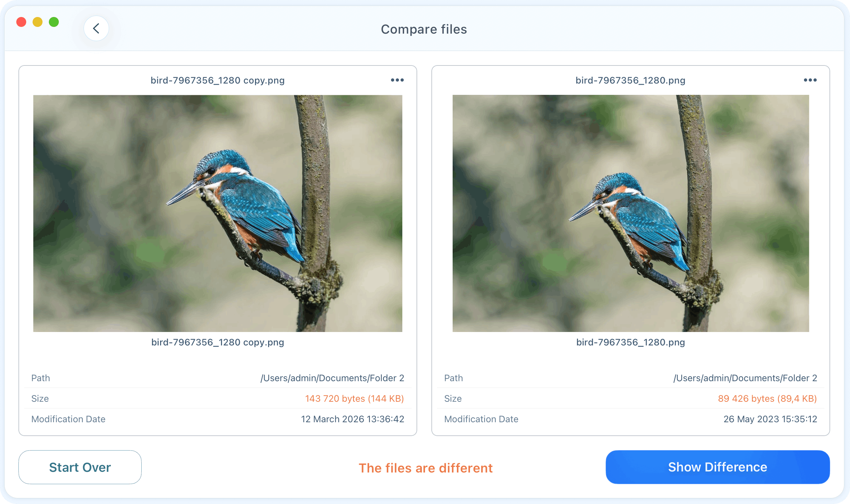
Task: Click the left file's path value
Action: click(332, 378)
